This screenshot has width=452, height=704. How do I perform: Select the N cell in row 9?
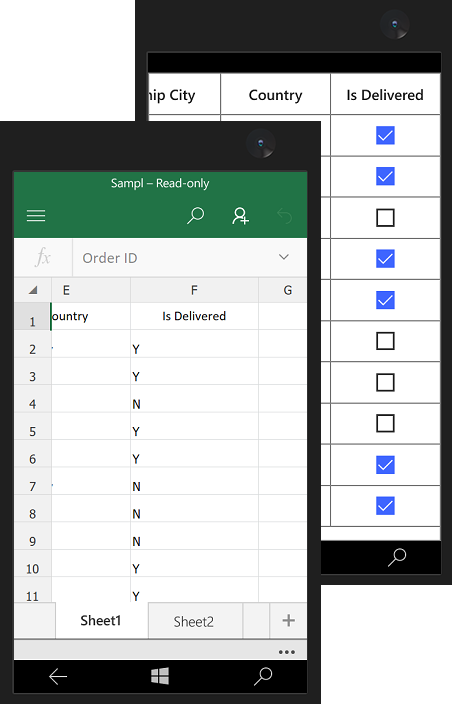(x=194, y=536)
